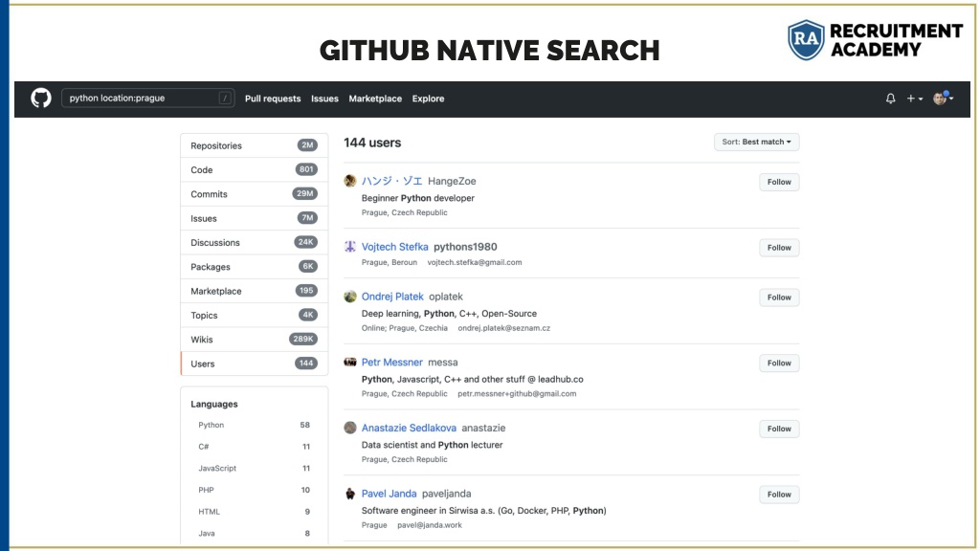The width and height of the screenshot is (980, 551).
Task: Open Petr Messner's profile link
Action: [391, 363]
